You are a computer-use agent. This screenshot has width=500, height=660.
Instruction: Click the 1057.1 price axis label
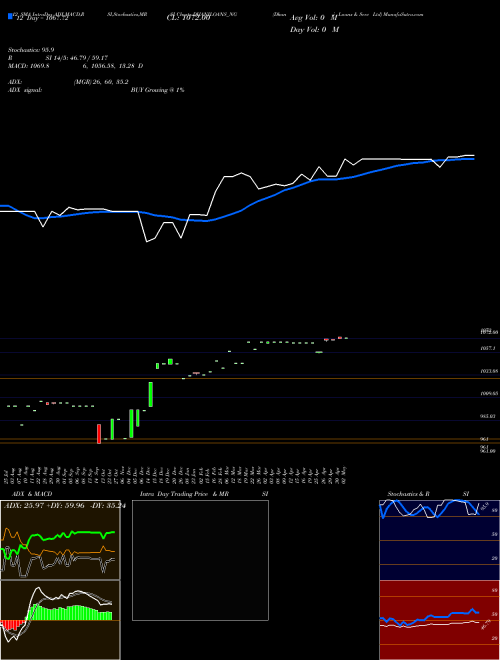click(x=488, y=349)
